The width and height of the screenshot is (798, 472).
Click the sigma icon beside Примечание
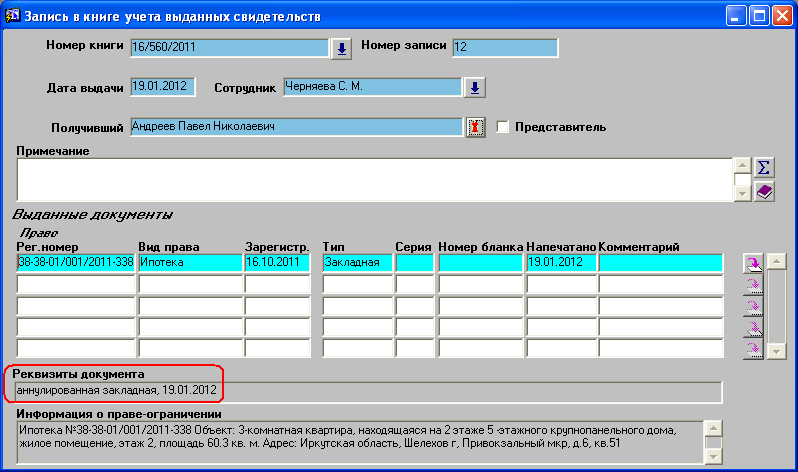763,168
